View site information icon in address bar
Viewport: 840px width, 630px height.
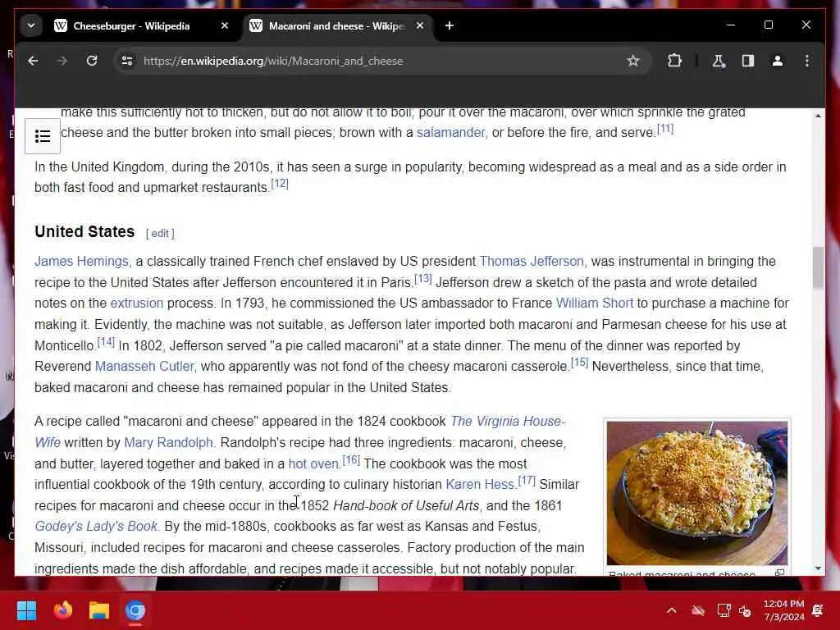pos(127,61)
